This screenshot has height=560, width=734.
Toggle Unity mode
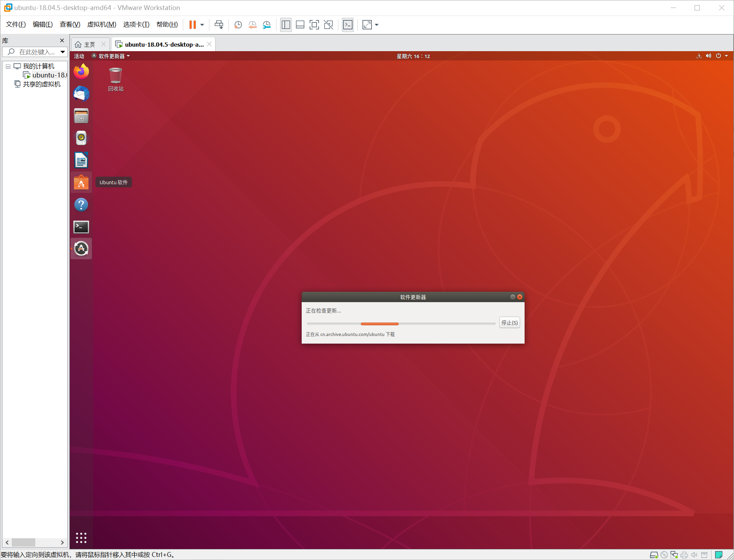tap(328, 25)
